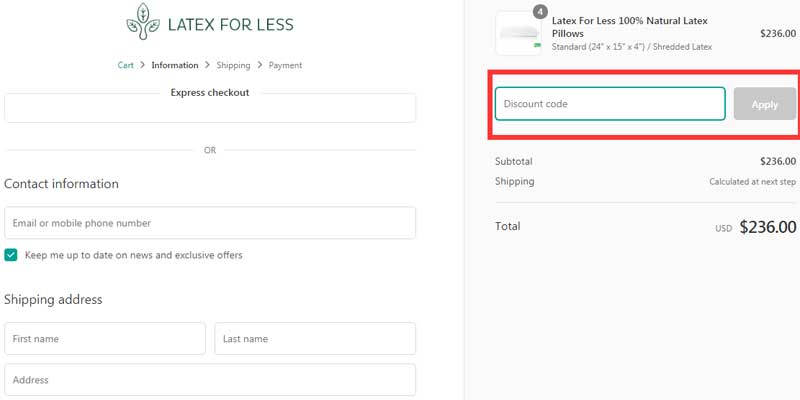Open the pillow product thumbnail
This screenshot has height=400, width=800.
click(x=518, y=33)
